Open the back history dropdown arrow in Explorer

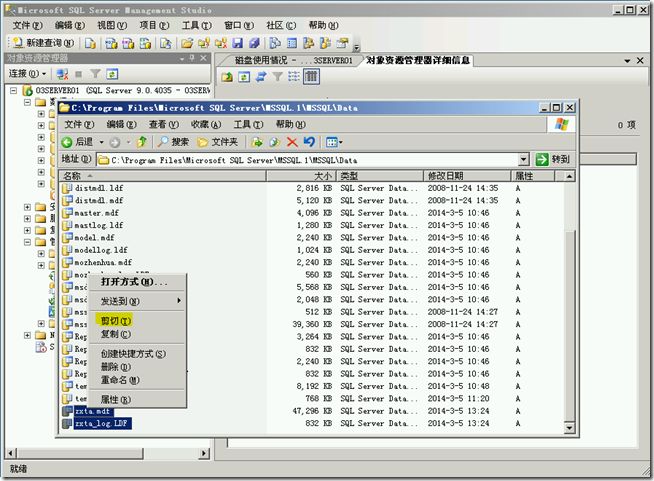(x=101, y=142)
